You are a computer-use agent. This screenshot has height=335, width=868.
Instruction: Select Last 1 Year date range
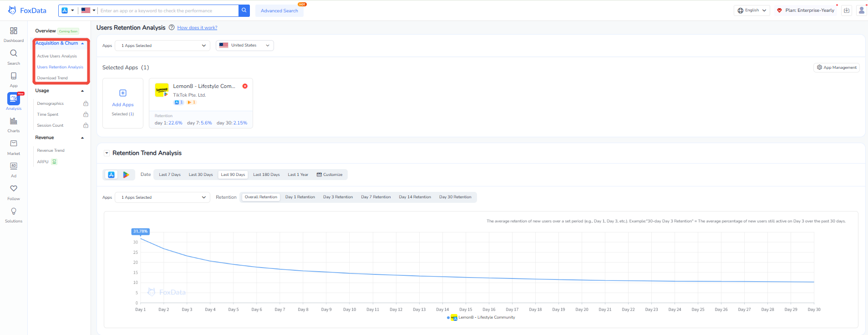click(x=298, y=175)
